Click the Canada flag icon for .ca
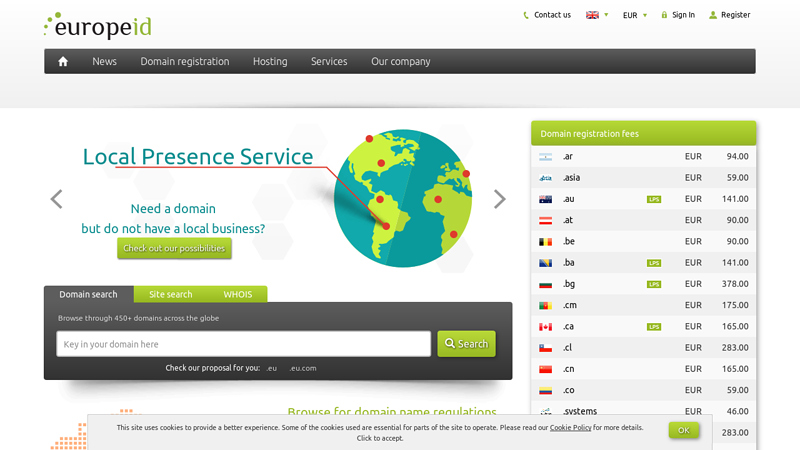The height and width of the screenshot is (450, 800). [545, 327]
